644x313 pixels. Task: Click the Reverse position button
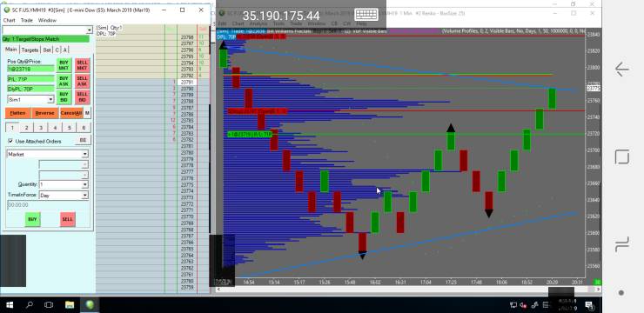44,113
